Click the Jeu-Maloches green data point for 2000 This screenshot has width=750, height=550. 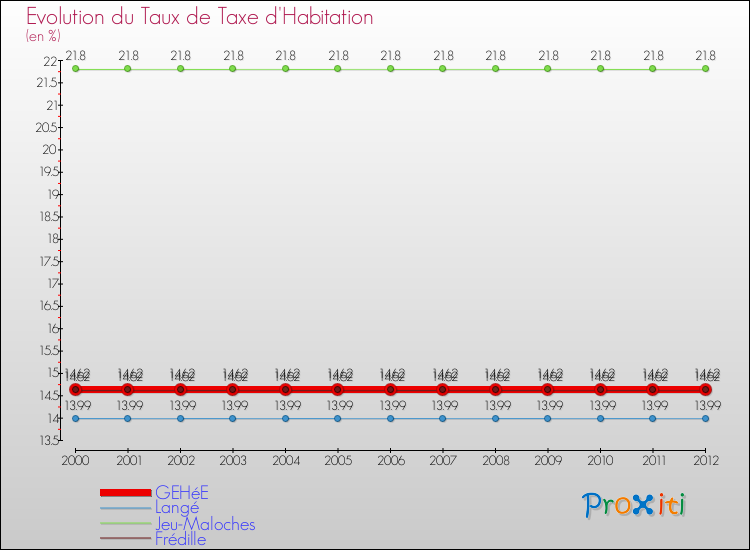point(75,69)
